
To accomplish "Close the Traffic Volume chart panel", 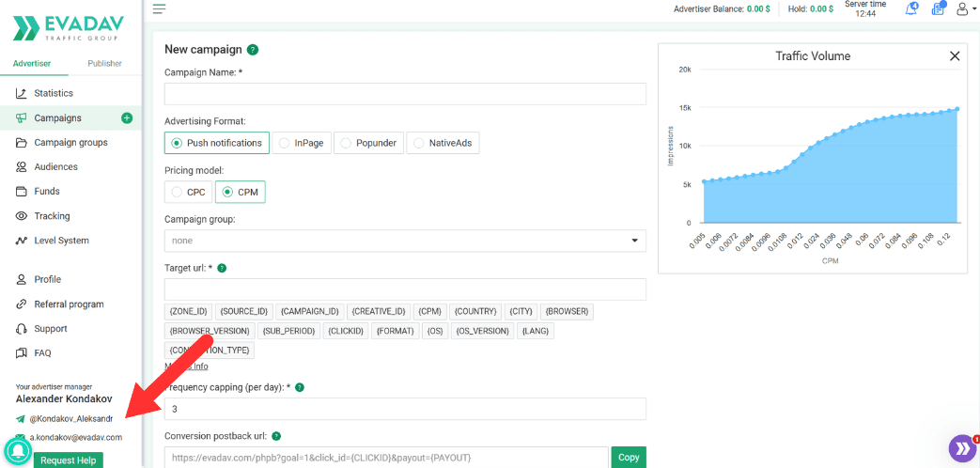I will [x=955, y=56].
